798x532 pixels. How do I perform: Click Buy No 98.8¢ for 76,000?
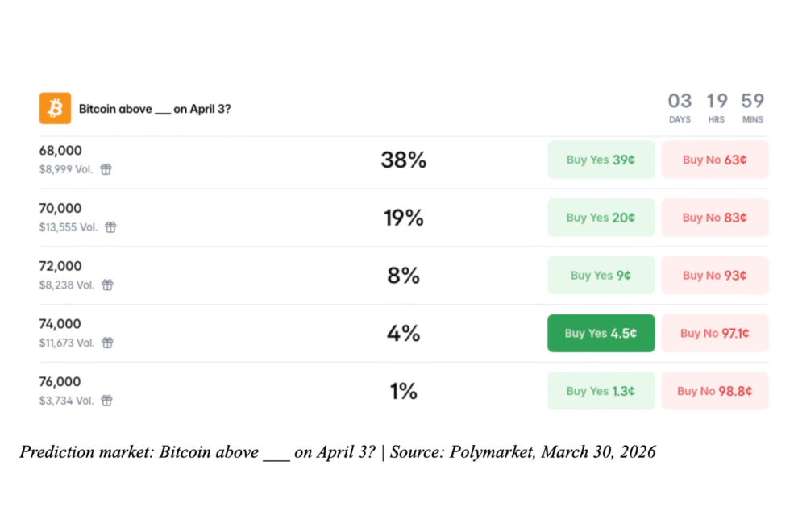[714, 391]
